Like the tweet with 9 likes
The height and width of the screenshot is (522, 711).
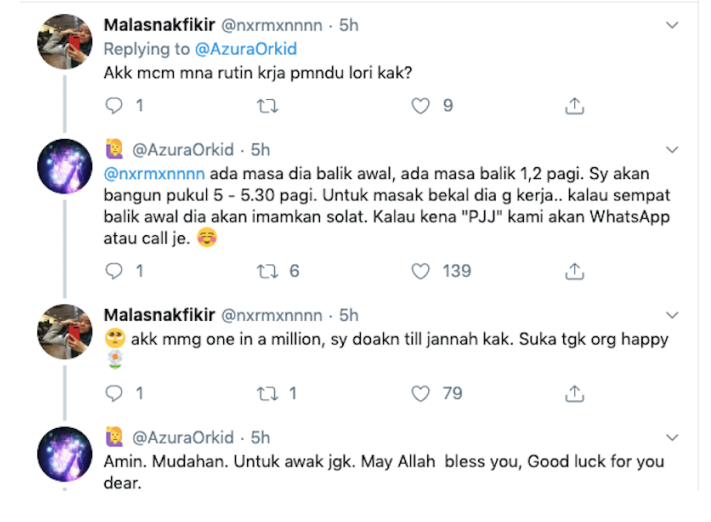pyautogui.click(x=421, y=106)
